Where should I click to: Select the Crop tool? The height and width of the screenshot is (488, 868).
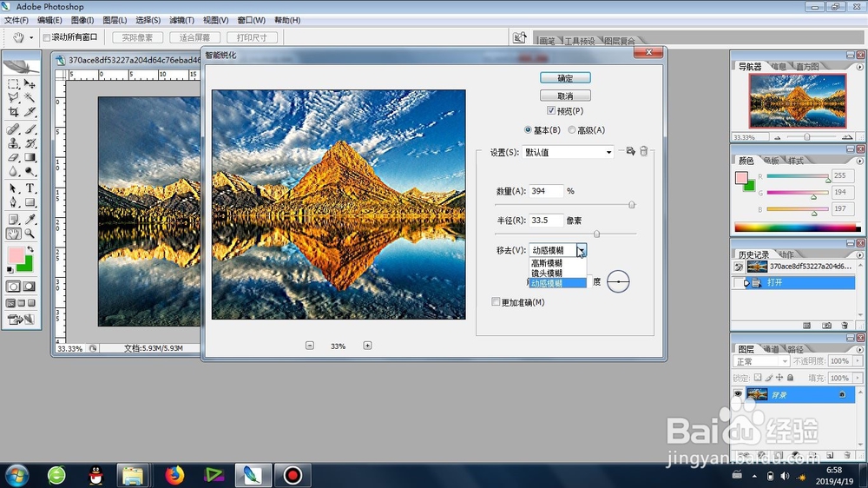click(13, 112)
